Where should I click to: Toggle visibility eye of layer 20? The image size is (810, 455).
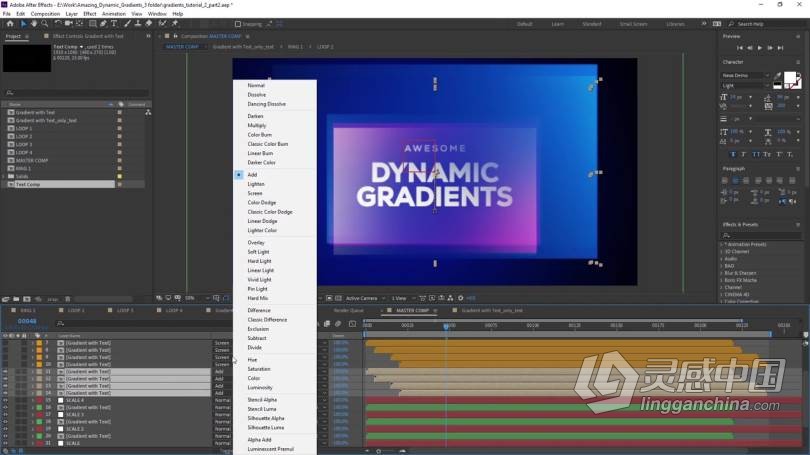click(5, 436)
